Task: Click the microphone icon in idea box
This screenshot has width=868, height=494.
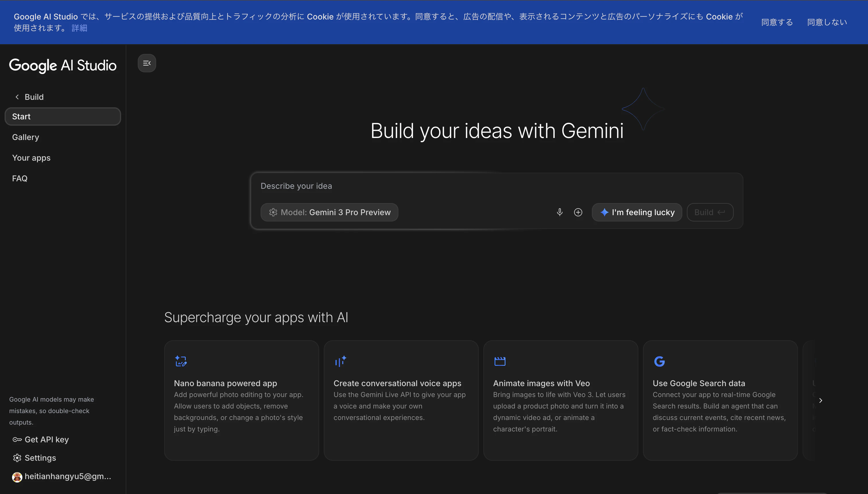Action: [560, 212]
